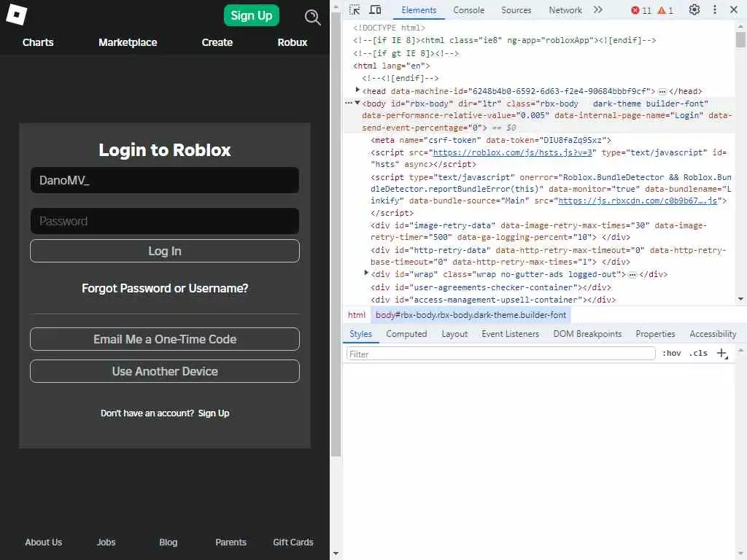Focus the Styles Filter input
The width and height of the screenshot is (747, 560).
[500, 354]
